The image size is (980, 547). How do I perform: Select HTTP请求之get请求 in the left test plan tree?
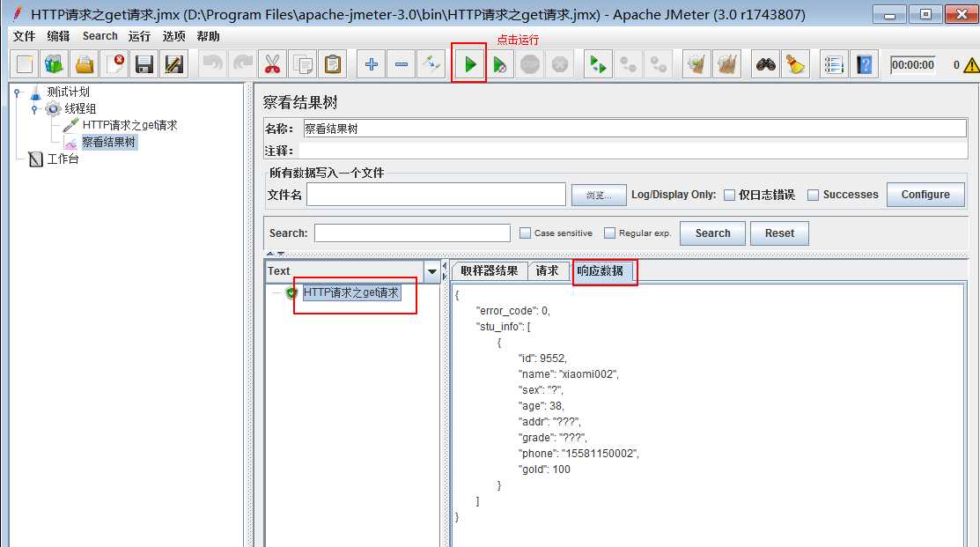[x=129, y=125]
